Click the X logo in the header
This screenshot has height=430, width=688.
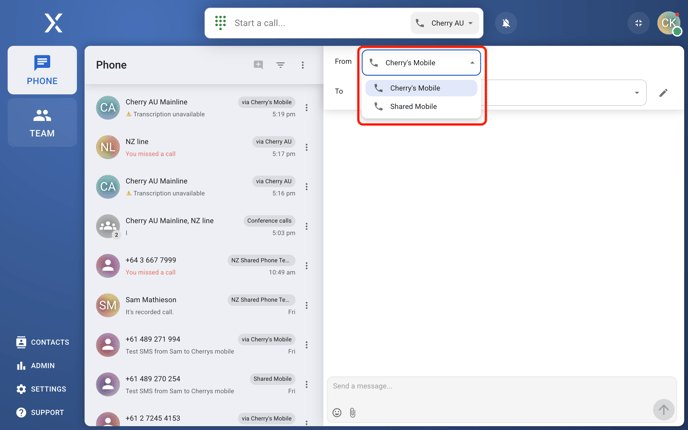coord(53,23)
